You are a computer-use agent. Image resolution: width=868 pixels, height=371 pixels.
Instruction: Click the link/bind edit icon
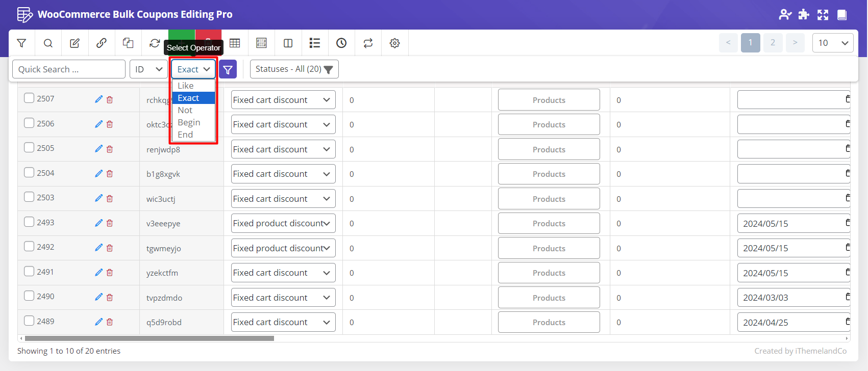pyautogui.click(x=101, y=43)
